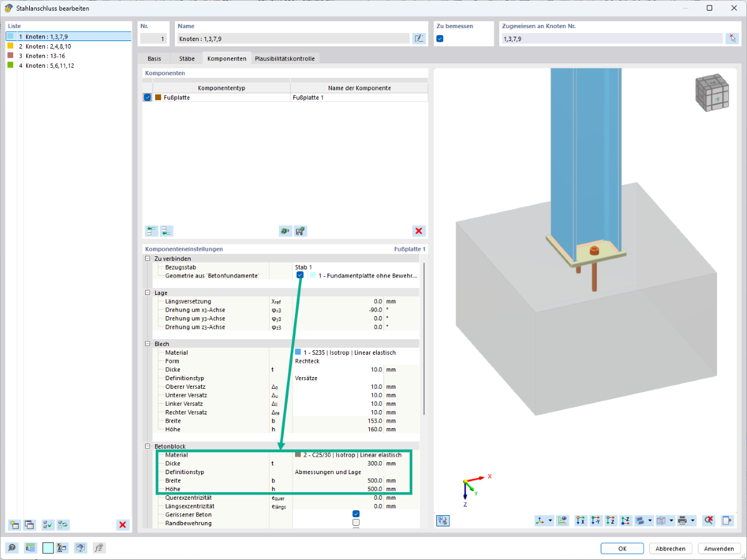
Task: Click the view synchronize icon in 3D preview
Action: click(443, 520)
